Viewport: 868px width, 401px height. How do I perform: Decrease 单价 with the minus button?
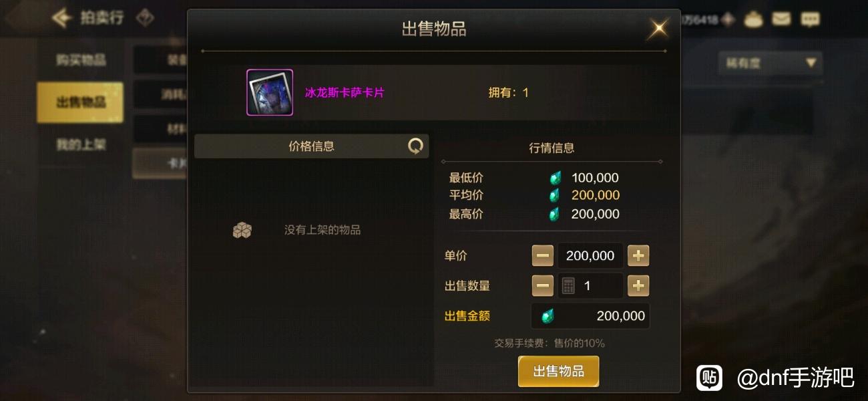[543, 255]
